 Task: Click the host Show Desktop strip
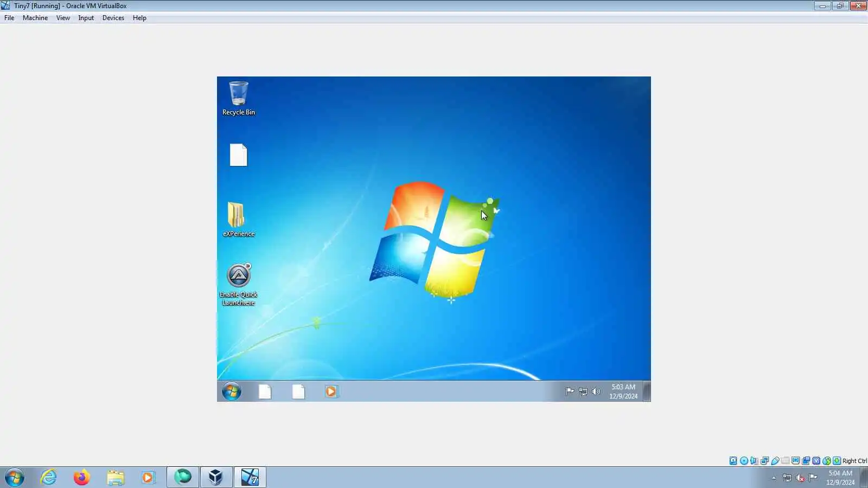point(864,478)
